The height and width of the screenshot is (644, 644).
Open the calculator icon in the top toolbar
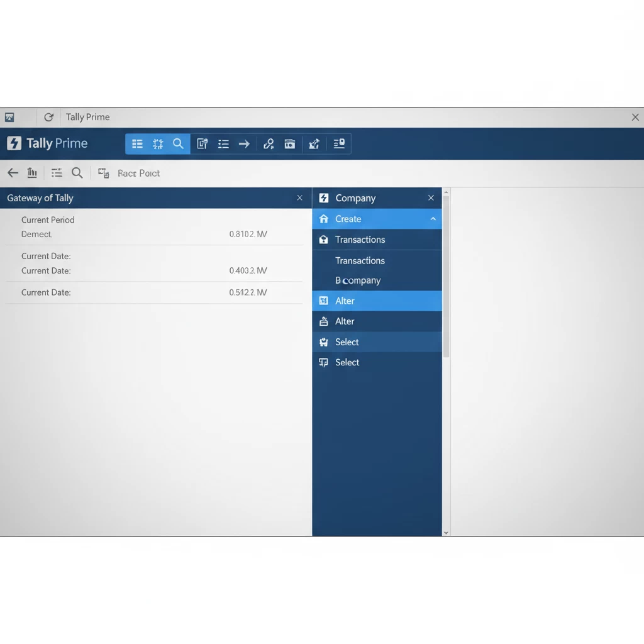290,143
